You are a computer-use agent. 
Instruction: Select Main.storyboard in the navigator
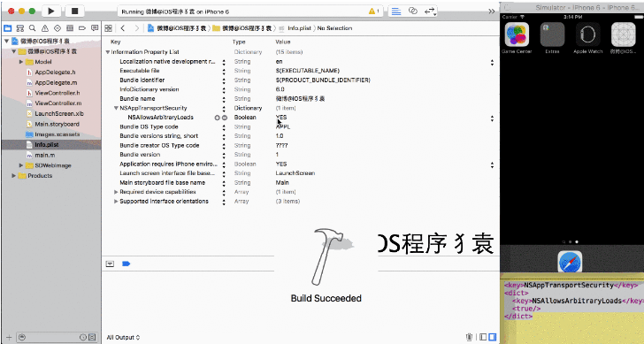[57, 124]
